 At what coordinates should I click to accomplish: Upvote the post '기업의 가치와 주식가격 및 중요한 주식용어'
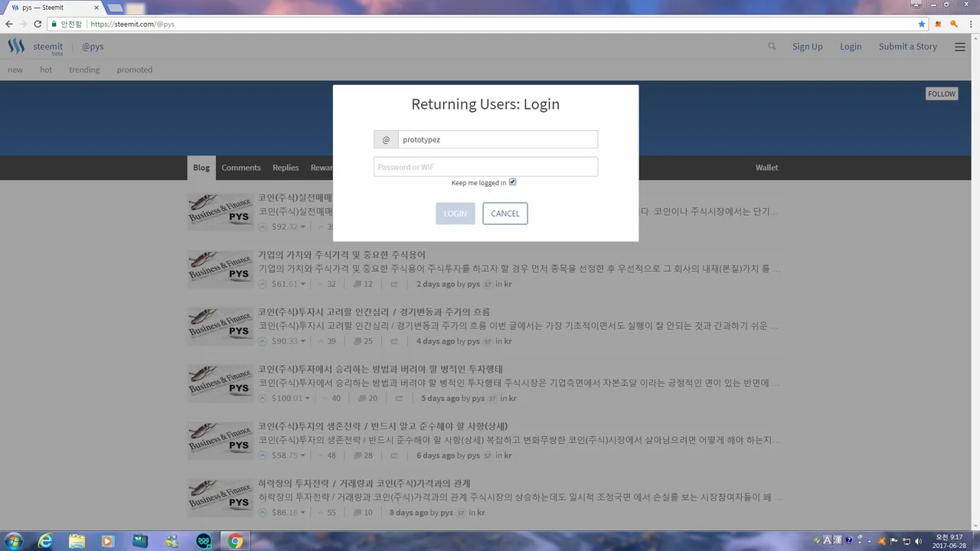[x=263, y=284]
